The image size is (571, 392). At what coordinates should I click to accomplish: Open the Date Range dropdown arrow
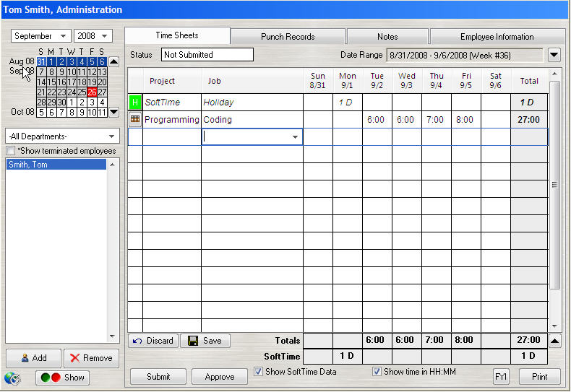(x=554, y=55)
